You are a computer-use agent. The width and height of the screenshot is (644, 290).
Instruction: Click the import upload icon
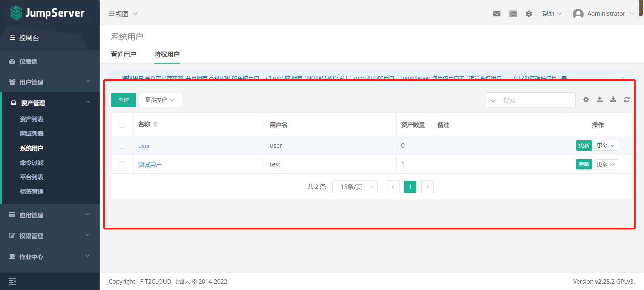pos(600,99)
